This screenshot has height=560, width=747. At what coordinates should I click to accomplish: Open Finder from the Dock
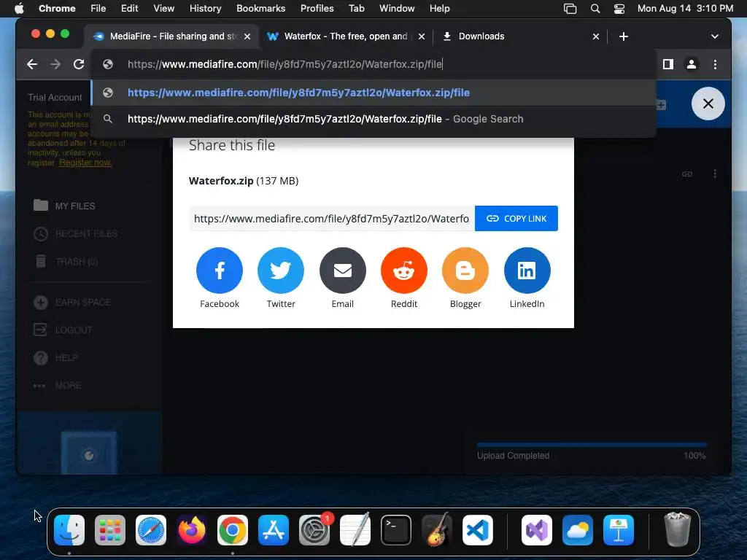click(x=69, y=530)
